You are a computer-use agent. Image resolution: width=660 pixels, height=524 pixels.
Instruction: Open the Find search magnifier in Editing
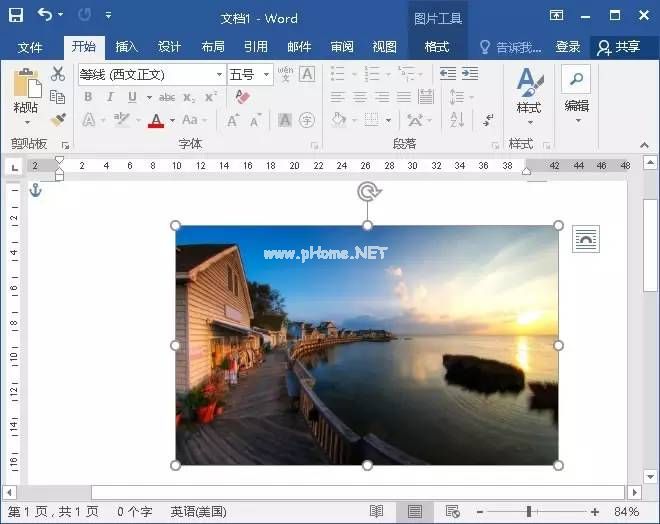(576, 79)
